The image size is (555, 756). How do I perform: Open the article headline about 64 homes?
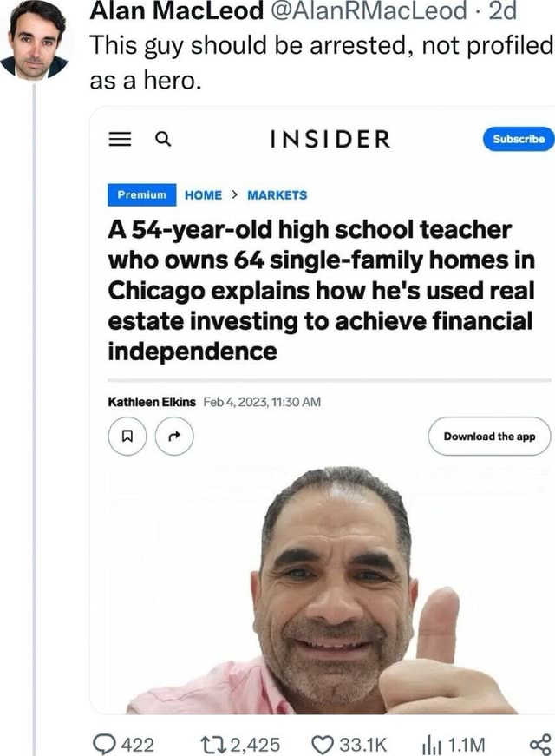click(x=322, y=291)
